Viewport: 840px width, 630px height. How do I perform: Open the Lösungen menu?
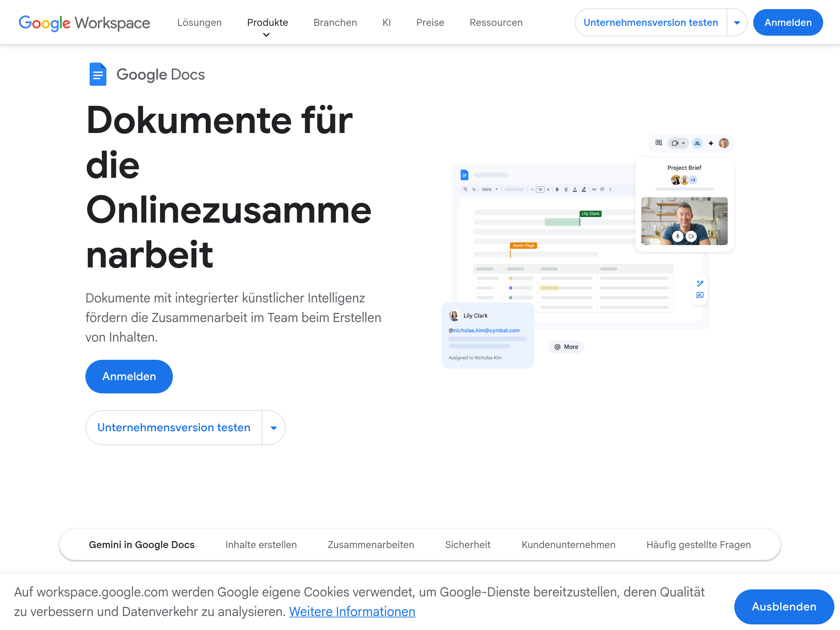point(199,23)
